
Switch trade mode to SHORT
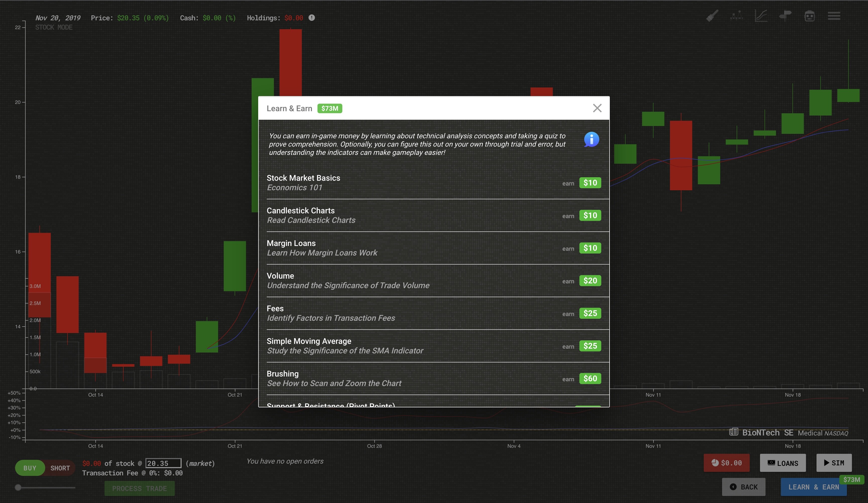click(60, 468)
